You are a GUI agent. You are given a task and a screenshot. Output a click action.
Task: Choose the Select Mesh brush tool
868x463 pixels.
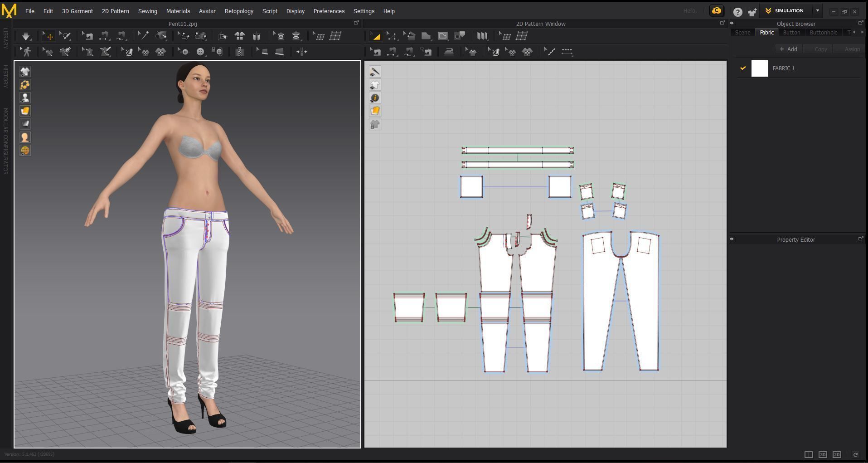66,36
